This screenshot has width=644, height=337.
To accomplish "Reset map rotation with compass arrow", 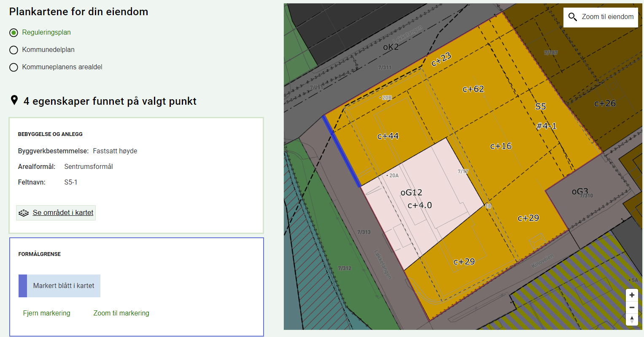I will (x=631, y=320).
